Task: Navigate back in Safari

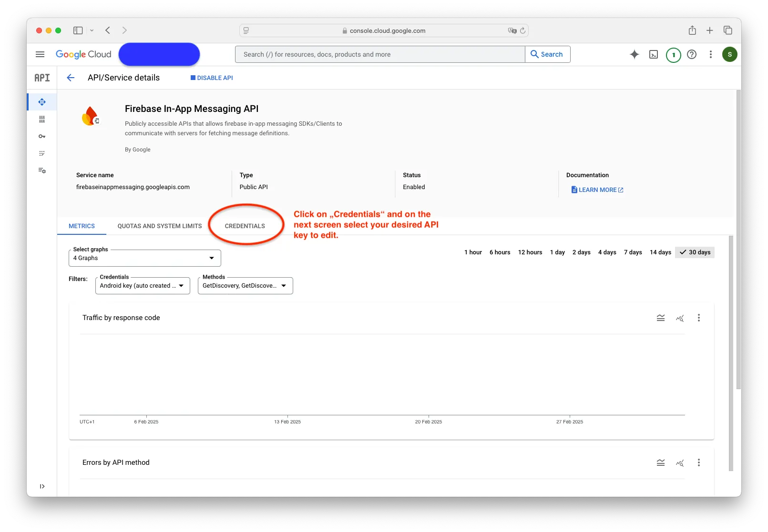Action: tap(108, 30)
